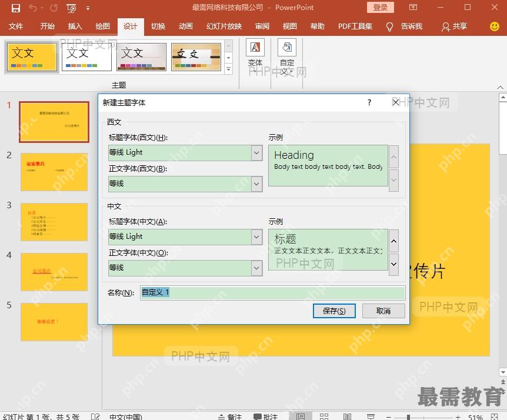Expand the themes gallery more arrow
The width and height of the screenshot is (507, 420).
pos(229,69)
